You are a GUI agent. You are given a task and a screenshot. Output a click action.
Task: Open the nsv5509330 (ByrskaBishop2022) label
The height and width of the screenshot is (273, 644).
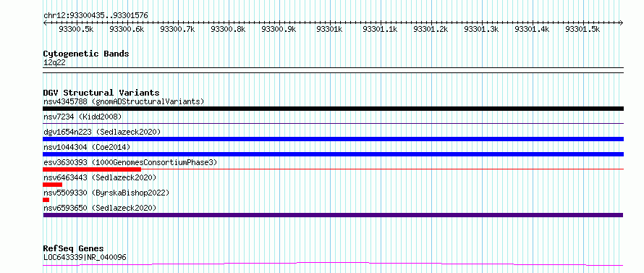pyautogui.click(x=106, y=193)
